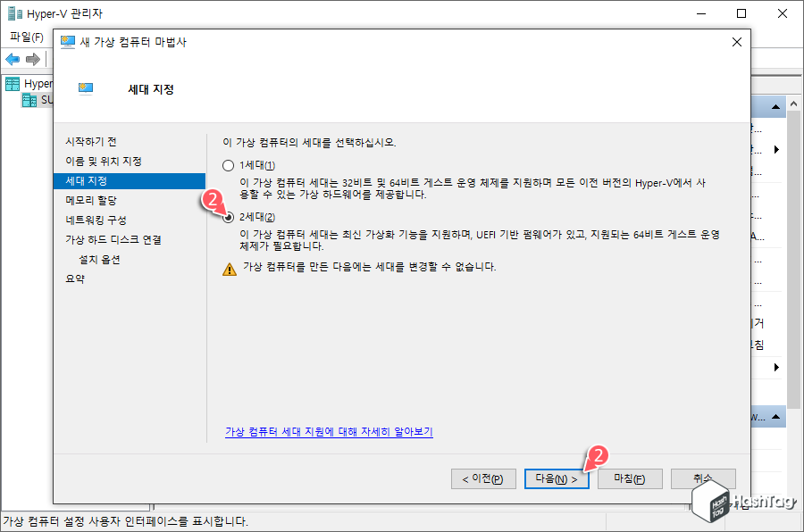Go to the 시작하기 전 wizard step
Viewport: 804px width, 532px height.
(91, 141)
